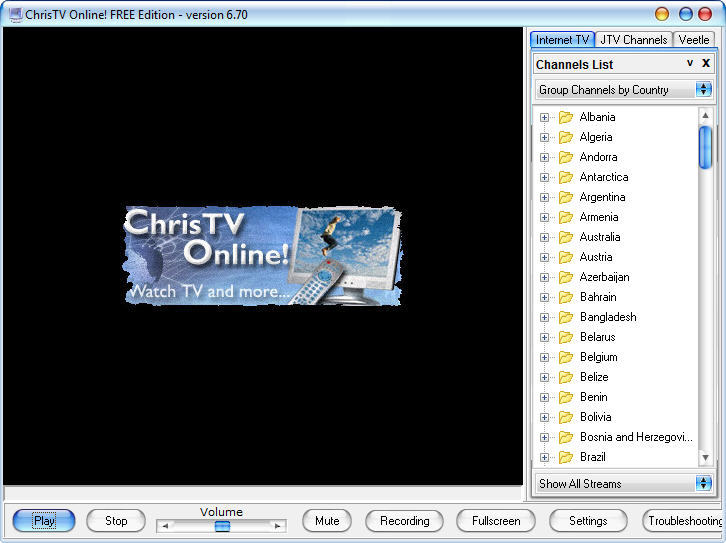Click the Bangladesh folder icon
This screenshot has width=726, height=543.
pos(565,317)
